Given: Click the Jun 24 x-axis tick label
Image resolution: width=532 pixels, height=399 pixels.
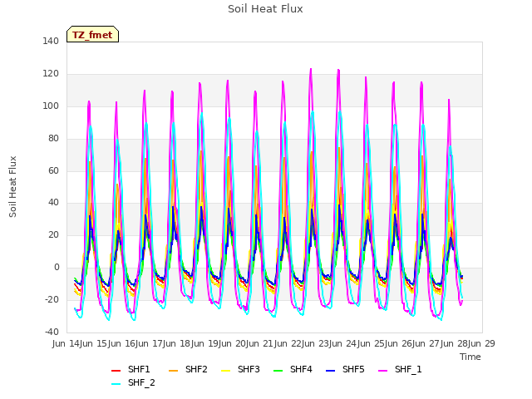Looking at the screenshot, I should [x=343, y=343].
